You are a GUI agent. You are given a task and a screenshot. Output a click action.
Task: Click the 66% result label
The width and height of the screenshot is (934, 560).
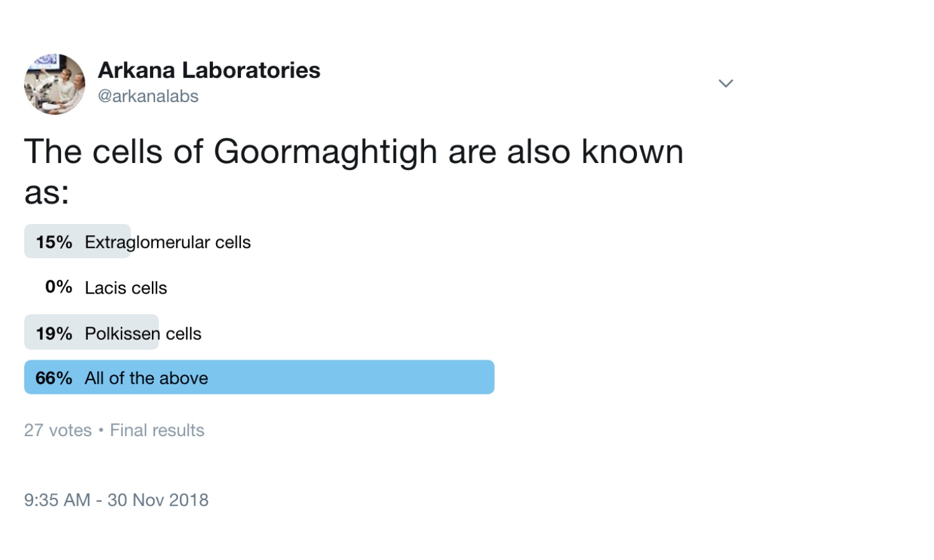pos(54,378)
